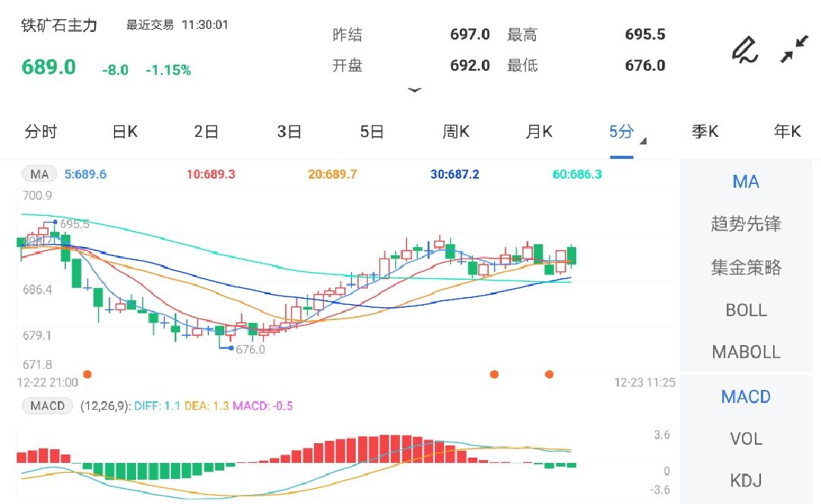Viewport: 821px width, 504px height.
Task: Select VOL sub-indicator
Action: [x=746, y=439]
